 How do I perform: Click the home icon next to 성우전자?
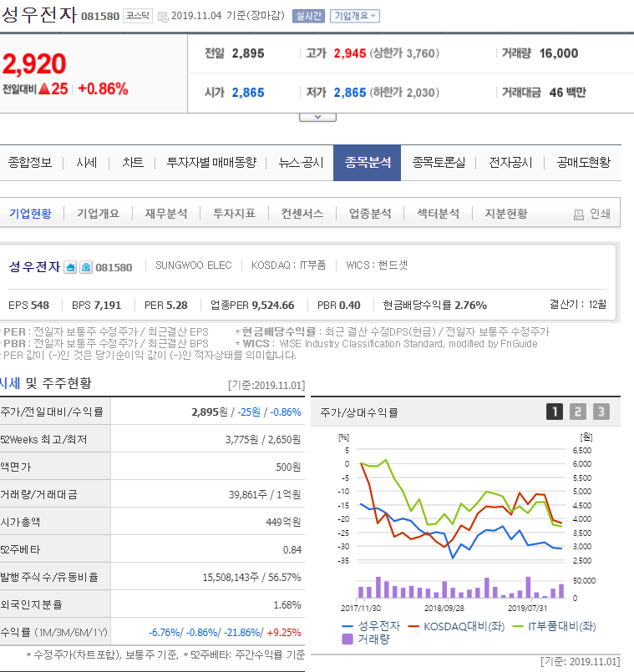70,267
